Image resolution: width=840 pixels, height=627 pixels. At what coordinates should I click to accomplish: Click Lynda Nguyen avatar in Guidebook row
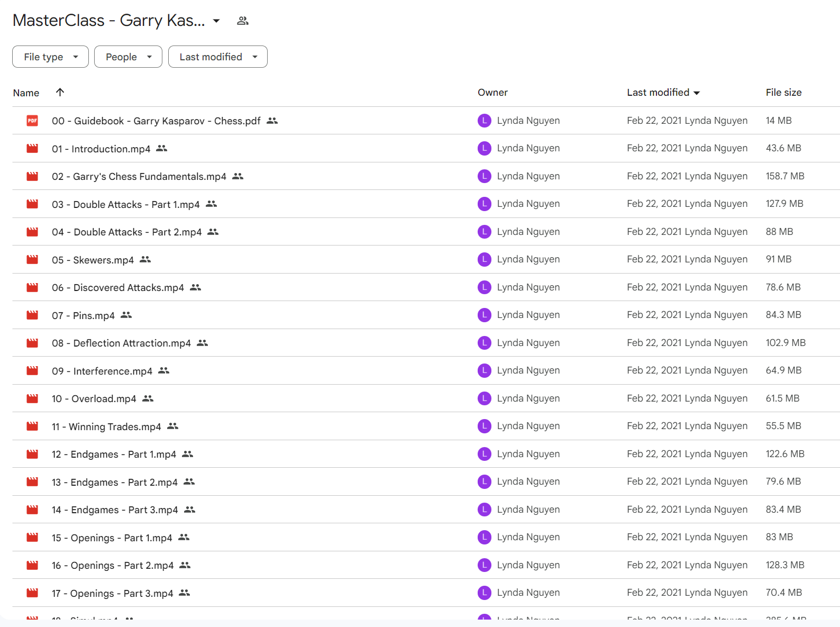[485, 121]
